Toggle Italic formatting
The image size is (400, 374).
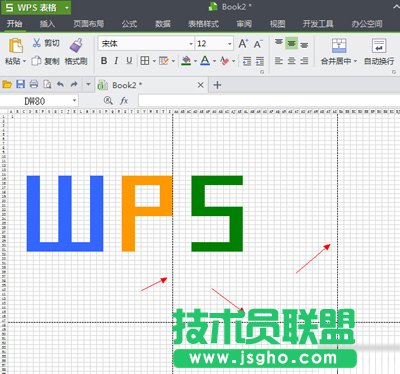click(x=116, y=61)
